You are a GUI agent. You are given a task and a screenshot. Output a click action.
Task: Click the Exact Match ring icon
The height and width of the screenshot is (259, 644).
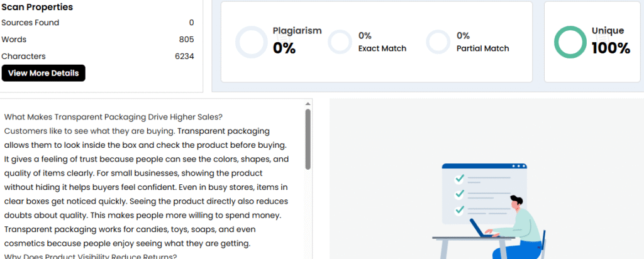(339, 42)
